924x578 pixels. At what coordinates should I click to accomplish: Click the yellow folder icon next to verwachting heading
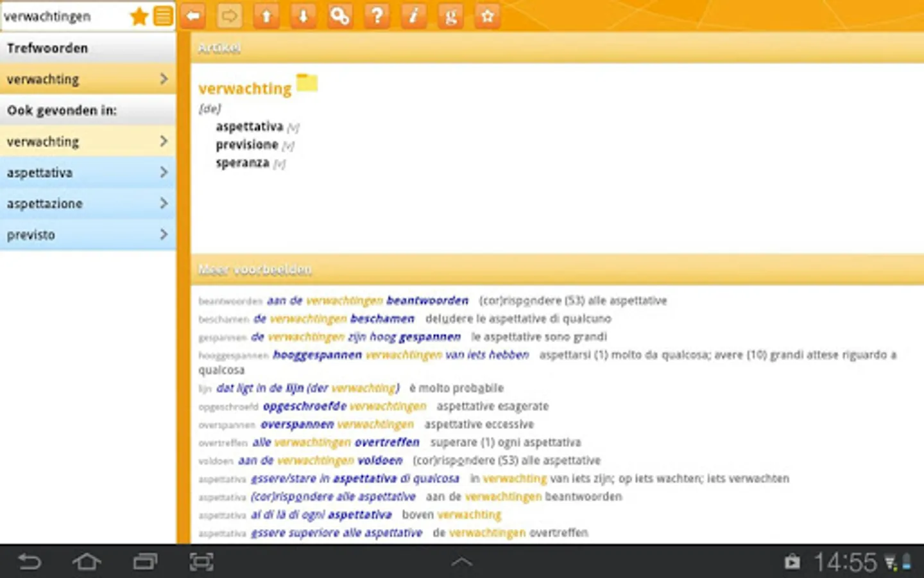tap(307, 83)
